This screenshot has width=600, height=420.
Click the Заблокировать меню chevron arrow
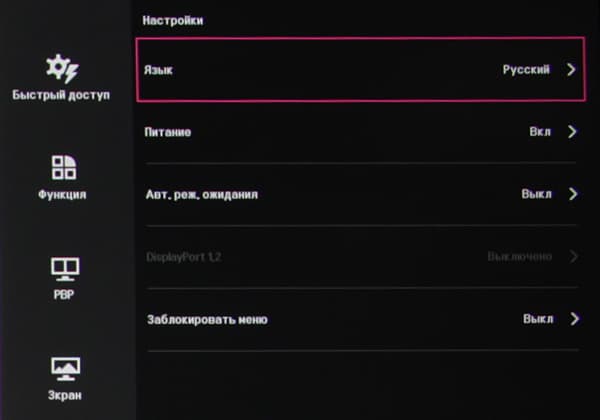click(573, 319)
